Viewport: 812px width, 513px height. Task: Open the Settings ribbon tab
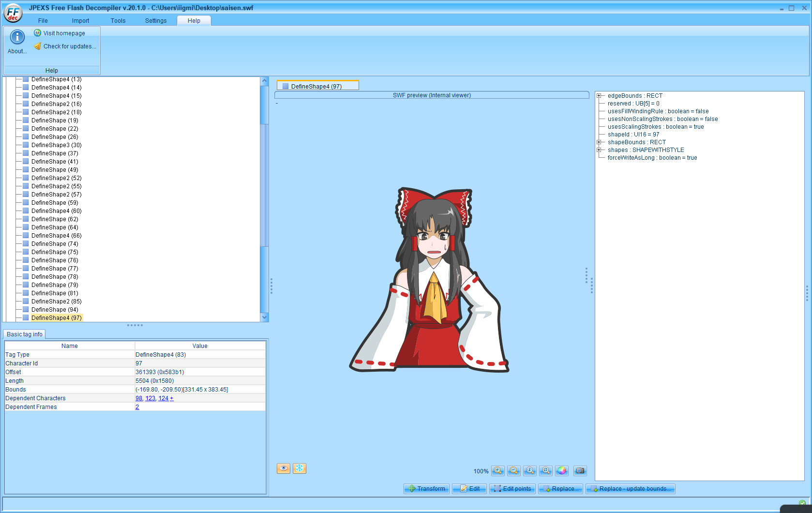156,21
